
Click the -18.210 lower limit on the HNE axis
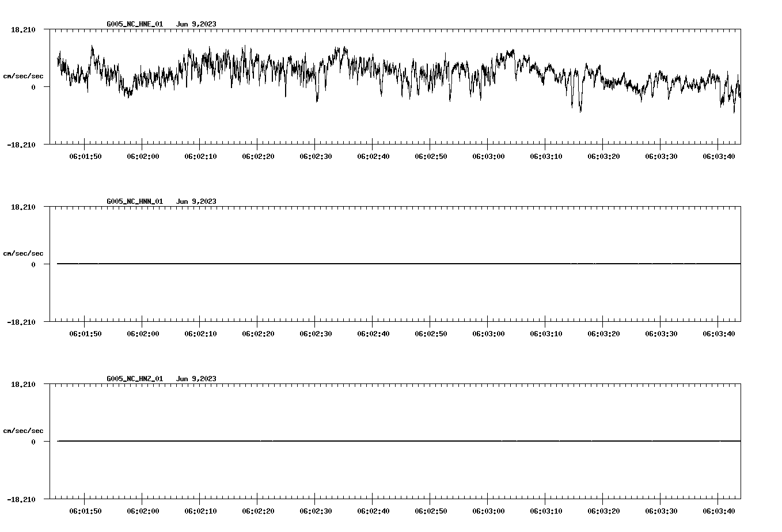coord(21,145)
